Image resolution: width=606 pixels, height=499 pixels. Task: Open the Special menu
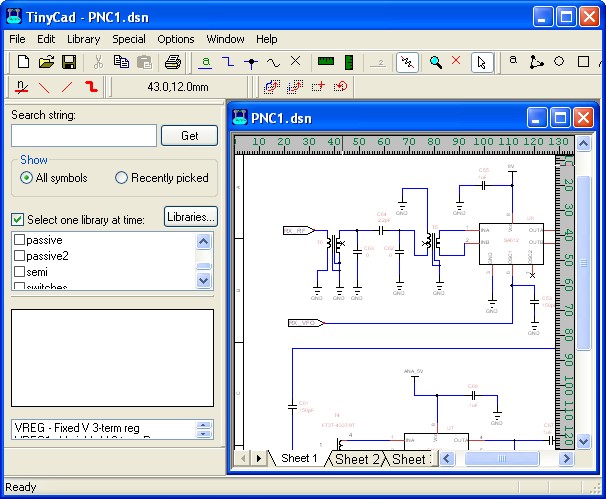point(129,39)
